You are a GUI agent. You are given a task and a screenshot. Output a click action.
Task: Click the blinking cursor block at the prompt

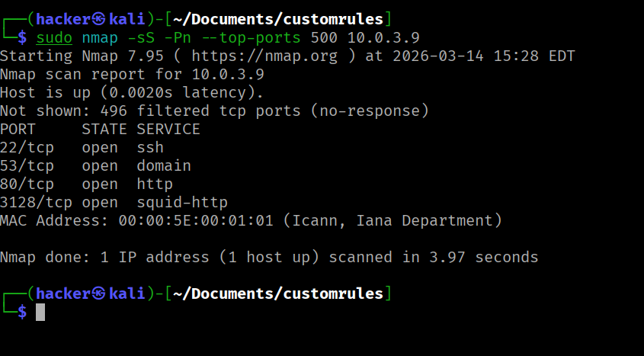coord(40,312)
